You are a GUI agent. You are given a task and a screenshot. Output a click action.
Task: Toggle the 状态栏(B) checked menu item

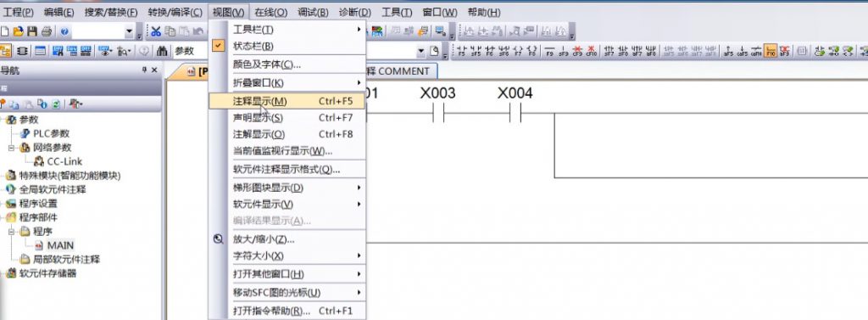287,46
